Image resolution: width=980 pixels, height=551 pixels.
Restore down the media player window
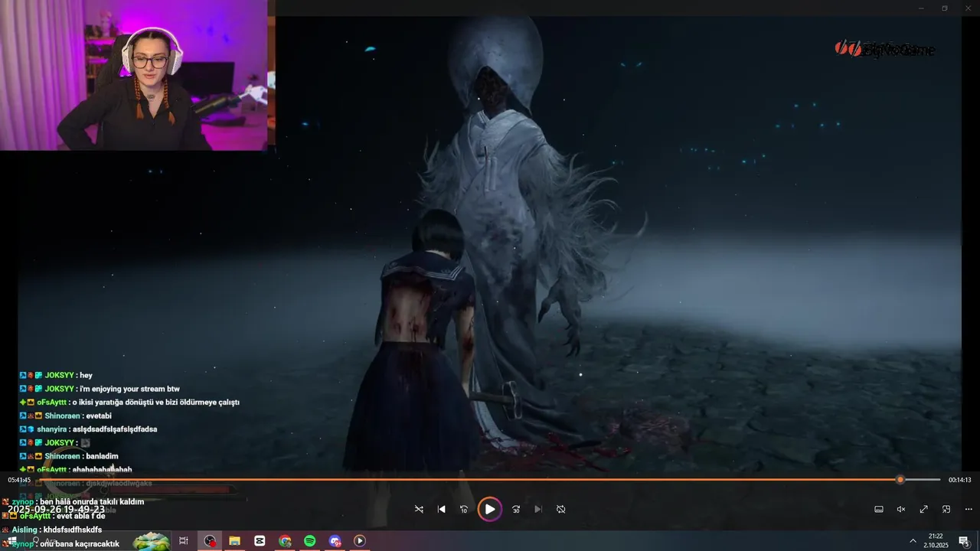(x=945, y=8)
